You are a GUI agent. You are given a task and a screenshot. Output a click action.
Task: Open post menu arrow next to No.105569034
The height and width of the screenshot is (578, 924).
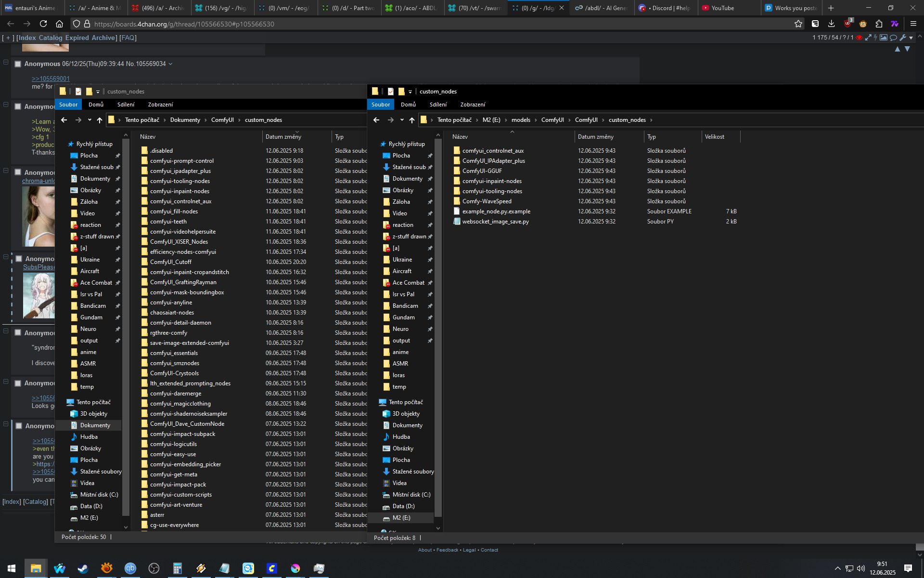[170, 64]
